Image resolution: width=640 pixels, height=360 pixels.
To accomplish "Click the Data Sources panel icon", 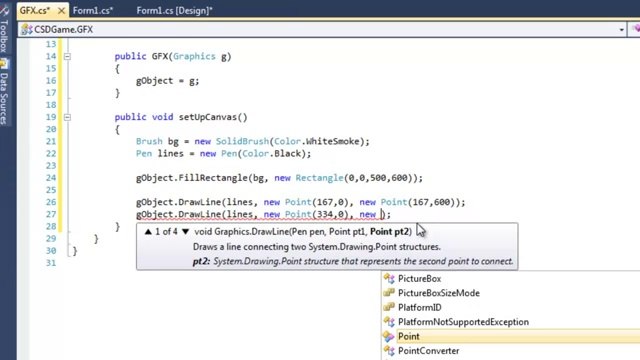I will point(4,64).
